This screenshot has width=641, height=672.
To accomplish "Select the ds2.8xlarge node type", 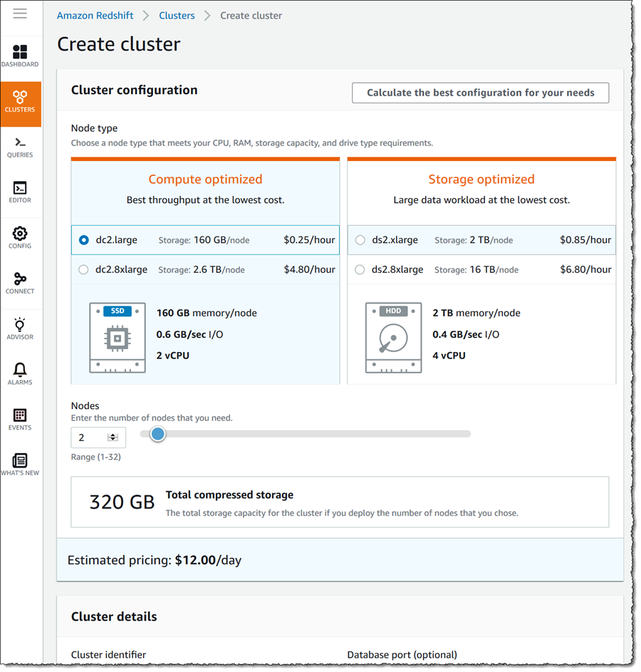I will tap(360, 269).
